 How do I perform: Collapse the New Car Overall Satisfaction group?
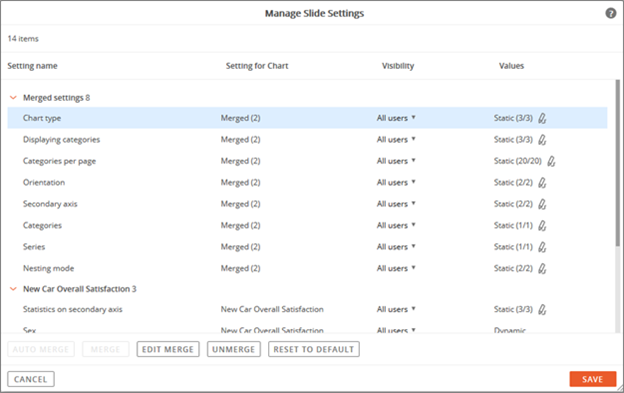pos(13,289)
